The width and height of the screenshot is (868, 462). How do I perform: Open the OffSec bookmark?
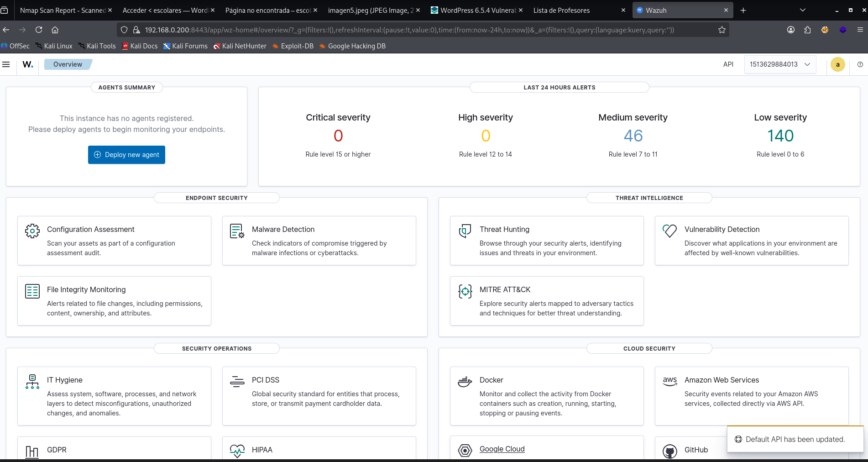(x=15, y=46)
